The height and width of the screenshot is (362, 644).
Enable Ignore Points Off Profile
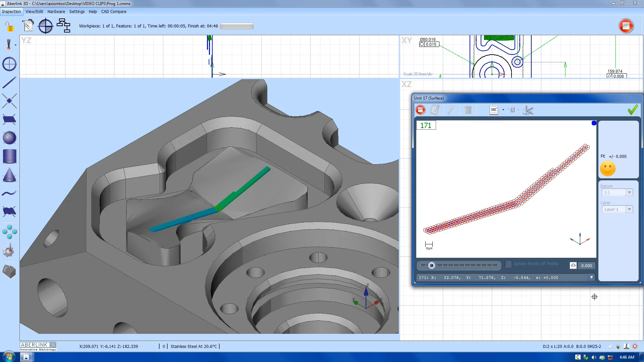click(508, 264)
